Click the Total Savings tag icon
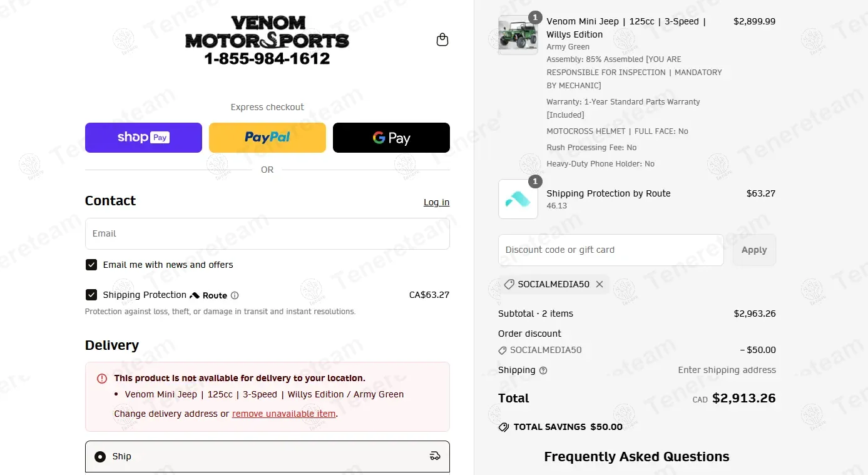This screenshot has height=475, width=868. click(x=504, y=427)
